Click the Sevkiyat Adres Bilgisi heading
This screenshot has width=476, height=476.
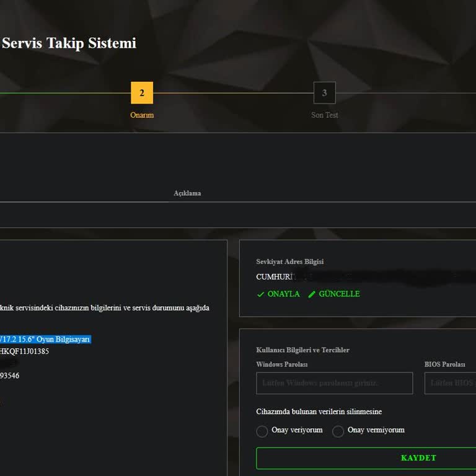click(289, 262)
